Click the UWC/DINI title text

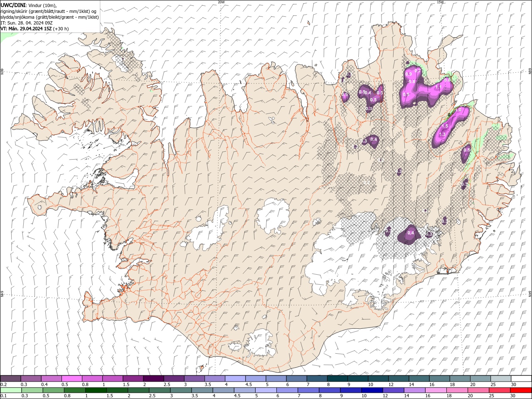pos(13,5)
